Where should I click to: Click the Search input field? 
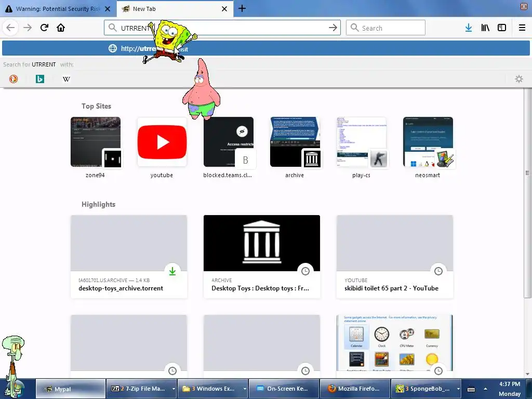pos(386,28)
